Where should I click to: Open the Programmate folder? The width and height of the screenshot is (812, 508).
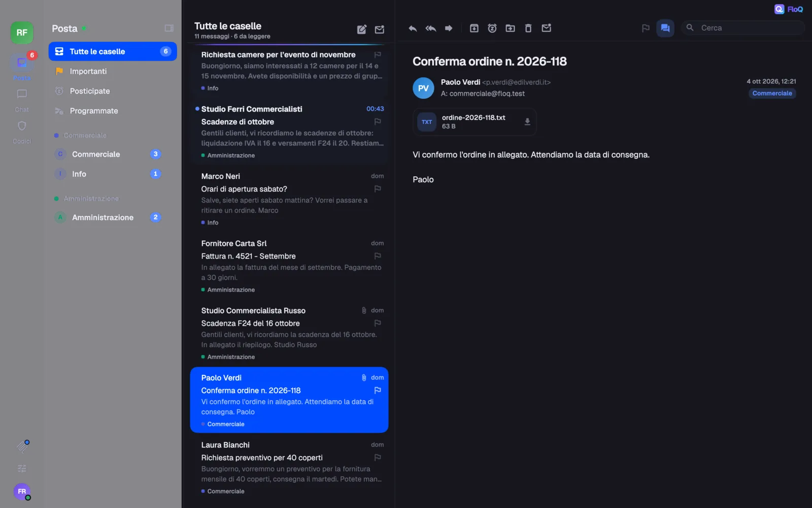point(113,111)
